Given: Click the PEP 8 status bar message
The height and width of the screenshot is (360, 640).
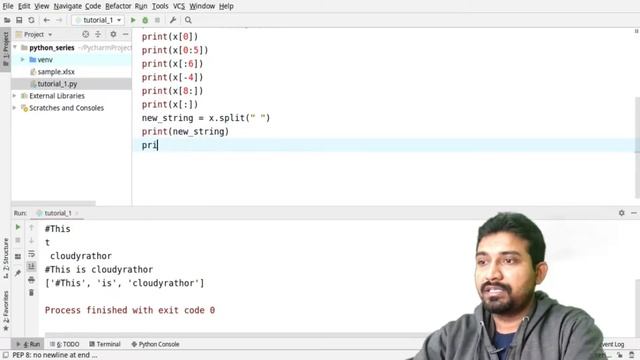Looking at the screenshot, I should (55, 355).
